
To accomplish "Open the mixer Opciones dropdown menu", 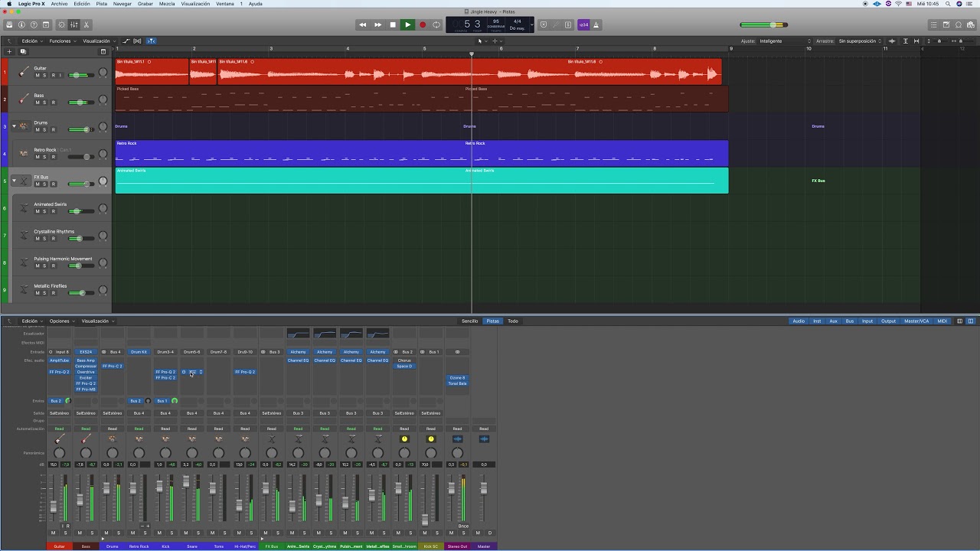I will (x=61, y=321).
